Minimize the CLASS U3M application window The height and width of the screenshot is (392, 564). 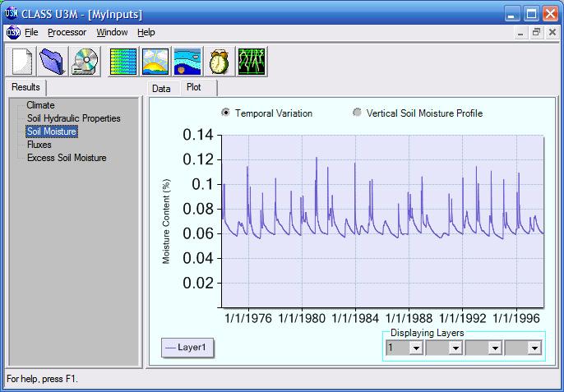[512, 15]
